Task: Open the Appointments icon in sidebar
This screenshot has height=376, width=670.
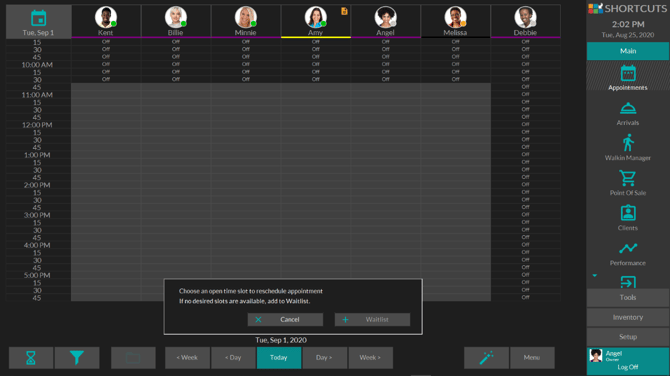Action: [628, 73]
